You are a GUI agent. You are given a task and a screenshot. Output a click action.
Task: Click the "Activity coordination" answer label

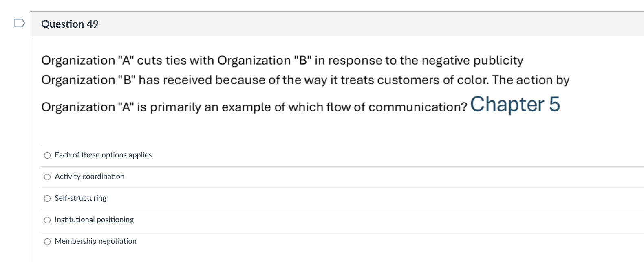[89, 177]
